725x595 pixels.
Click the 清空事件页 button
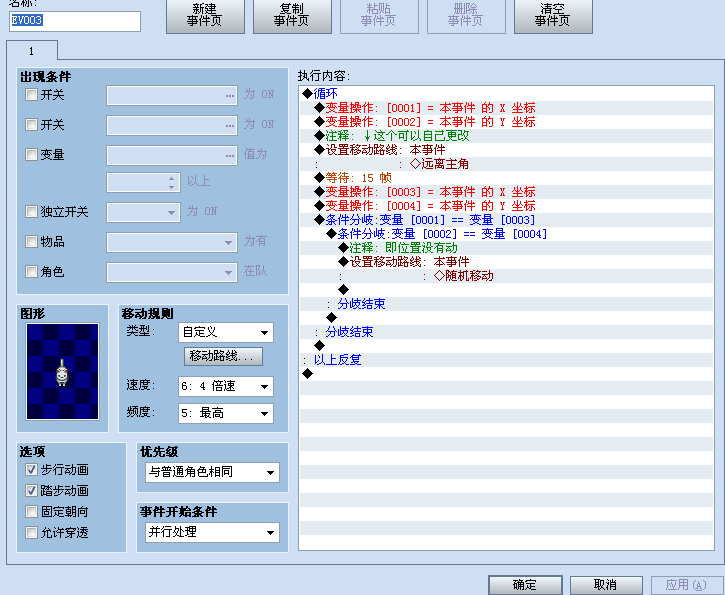pos(553,15)
